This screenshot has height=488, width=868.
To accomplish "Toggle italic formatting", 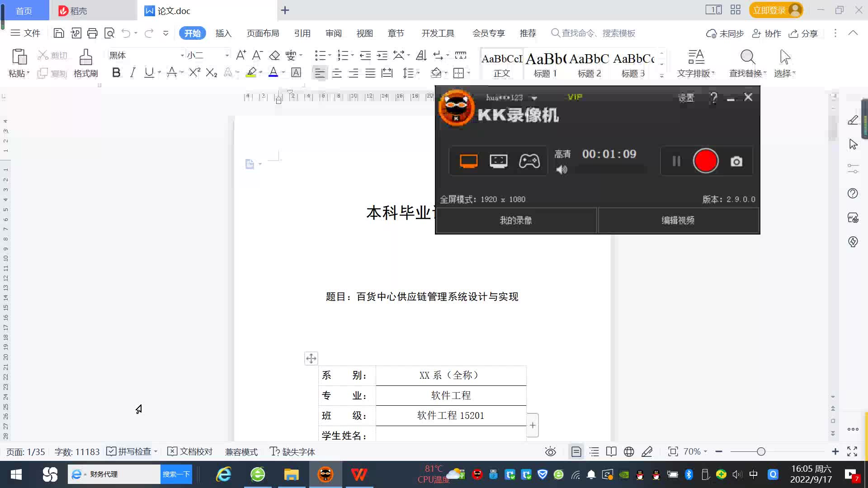I will point(132,73).
